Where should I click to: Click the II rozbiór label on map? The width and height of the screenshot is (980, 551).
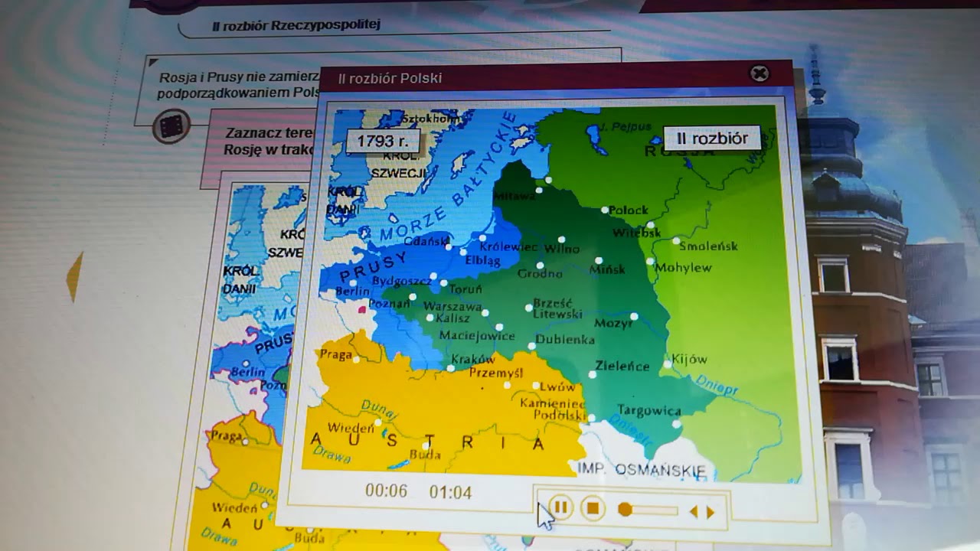712,139
